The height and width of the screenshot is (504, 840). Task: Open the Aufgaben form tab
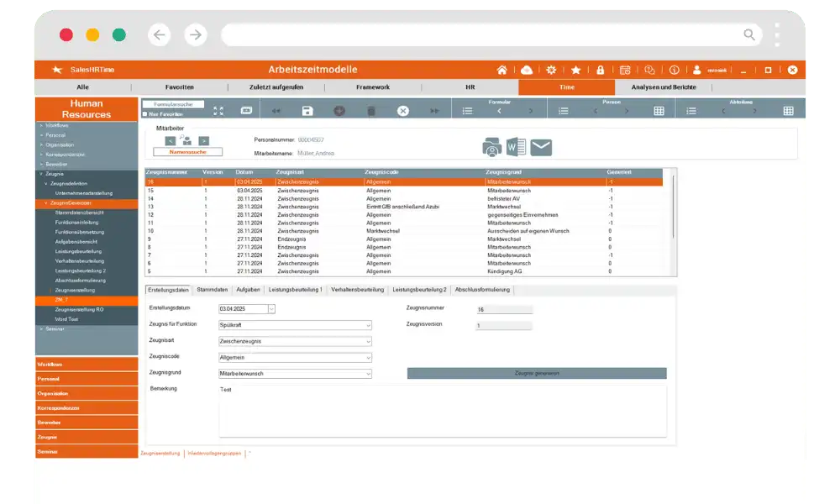coord(248,290)
